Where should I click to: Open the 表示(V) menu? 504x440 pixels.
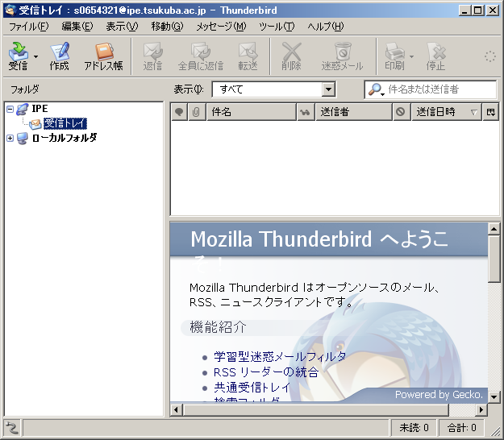point(122,27)
